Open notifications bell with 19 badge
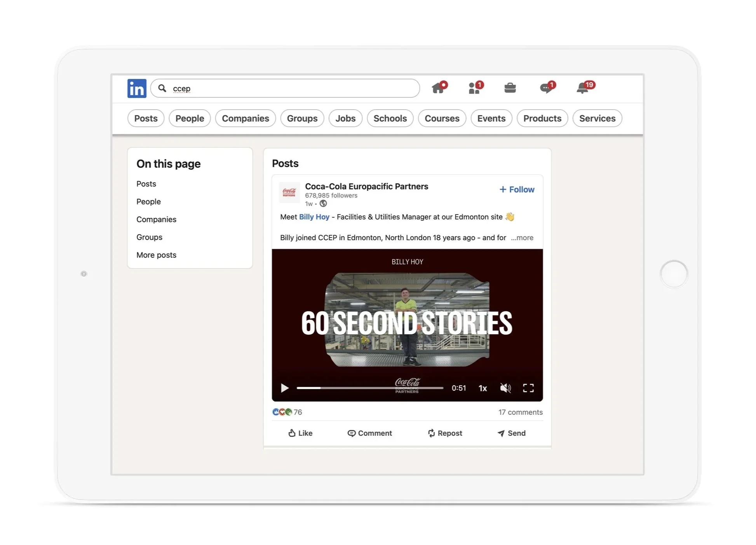Screen dimensions: 756x545 pyautogui.click(x=582, y=88)
